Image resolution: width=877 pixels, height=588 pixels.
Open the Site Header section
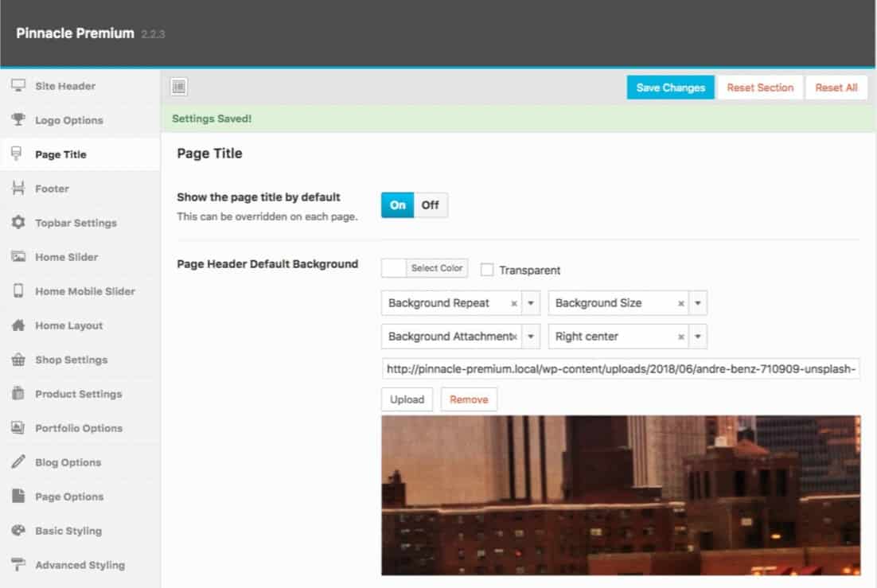pyautogui.click(x=80, y=86)
